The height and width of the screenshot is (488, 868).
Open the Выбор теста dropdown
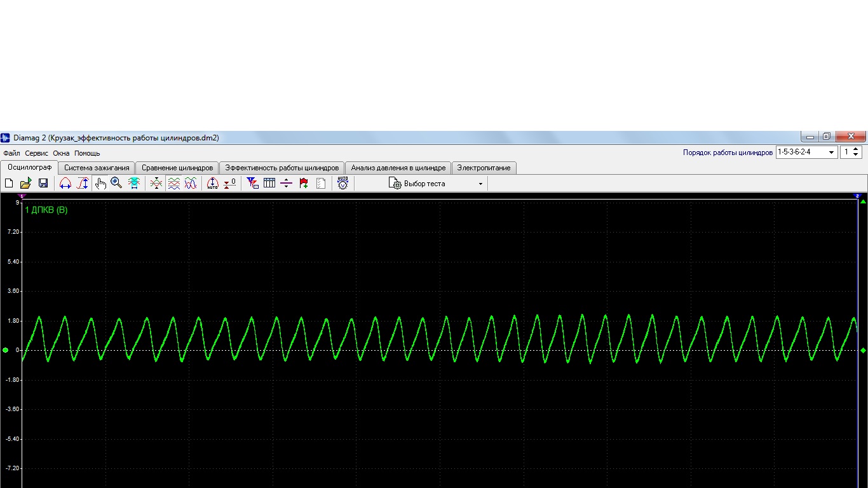pyautogui.click(x=437, y=184)
